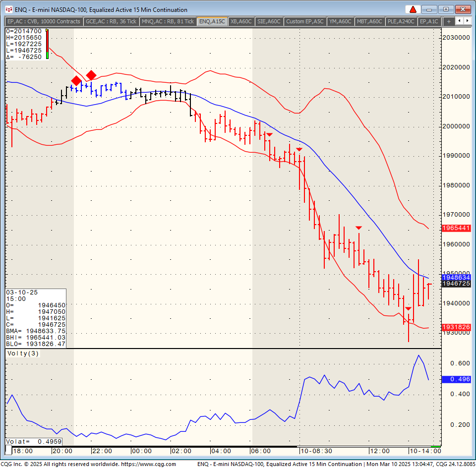The height and width of the screenshot is (468, 476).
Task: Click the 10-14:00 time axis label
Action: 425,451
